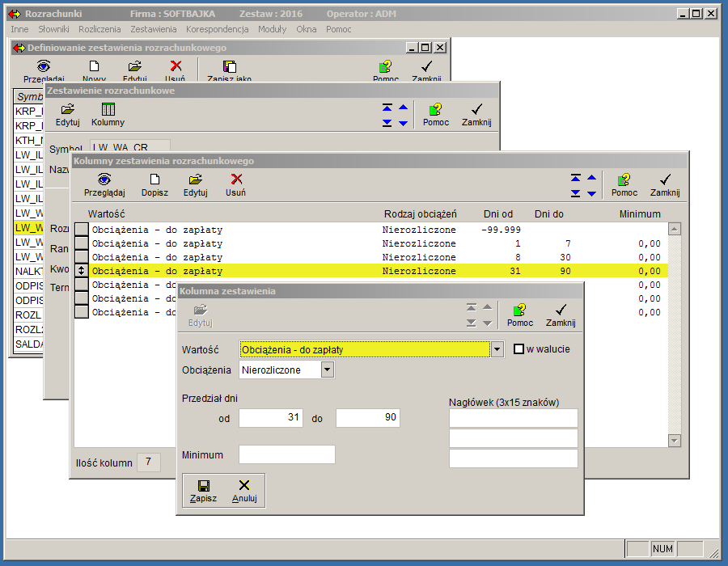Click the 'do' days field containing 90

click(x=368, y=417)
